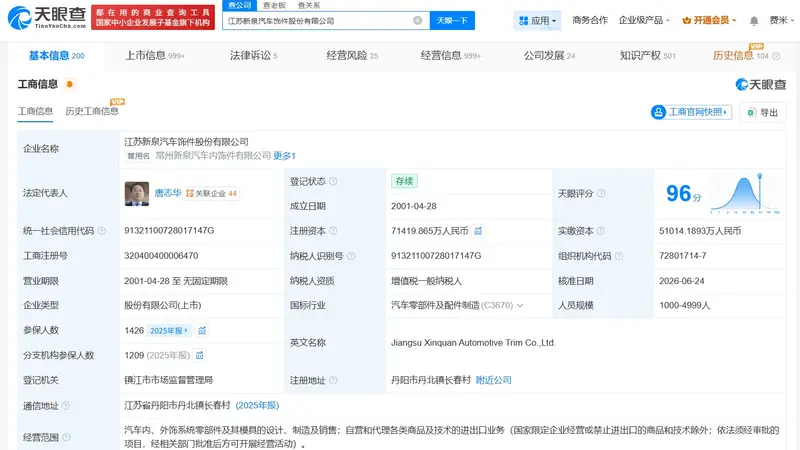The height and width of the screenshot is (450, 800).
Task: Click help icon beside 经营范围
Action: point(66,437)
